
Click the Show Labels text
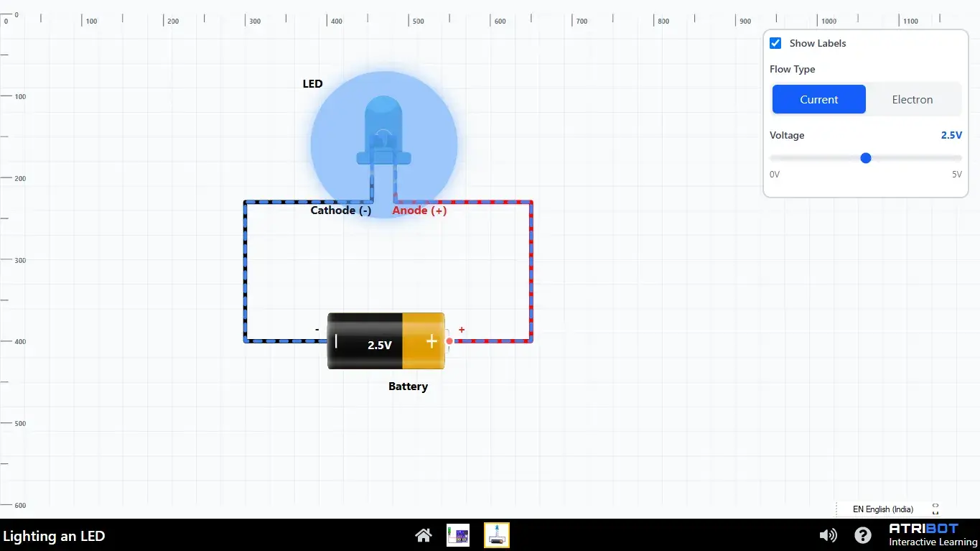pyautogui.click(x=818, y=43)
